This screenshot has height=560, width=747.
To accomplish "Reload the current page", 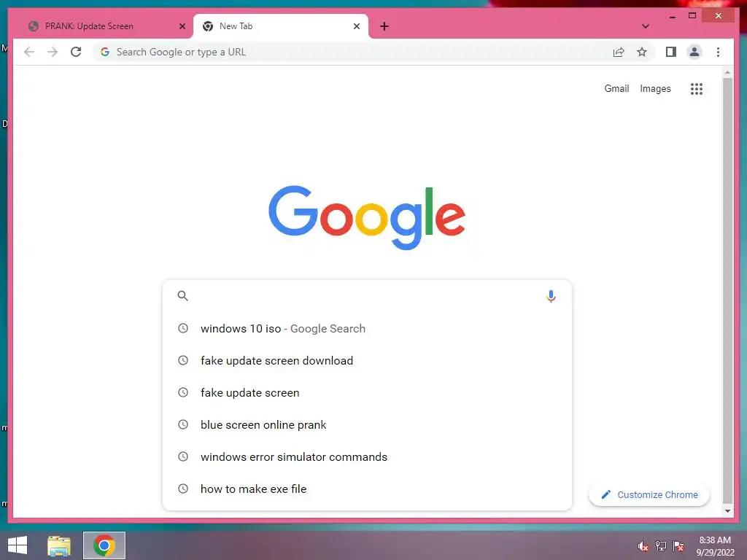I will click(76, 52).
